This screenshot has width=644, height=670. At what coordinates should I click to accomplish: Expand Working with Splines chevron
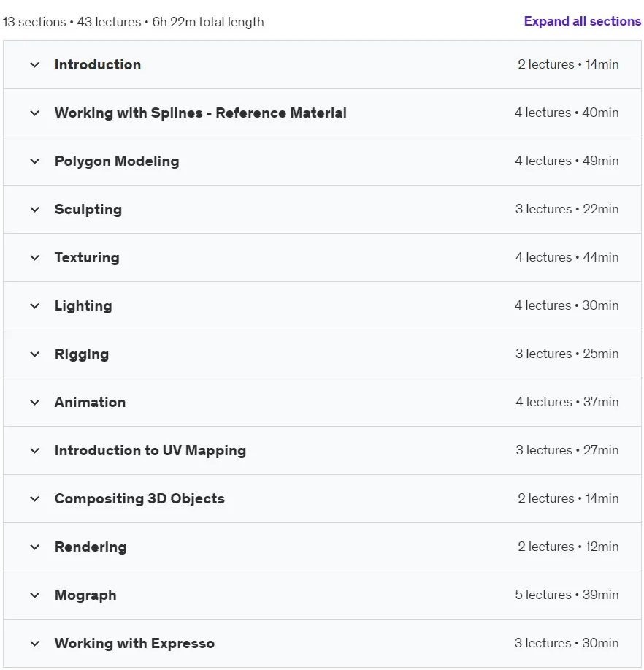click(35, 113)
